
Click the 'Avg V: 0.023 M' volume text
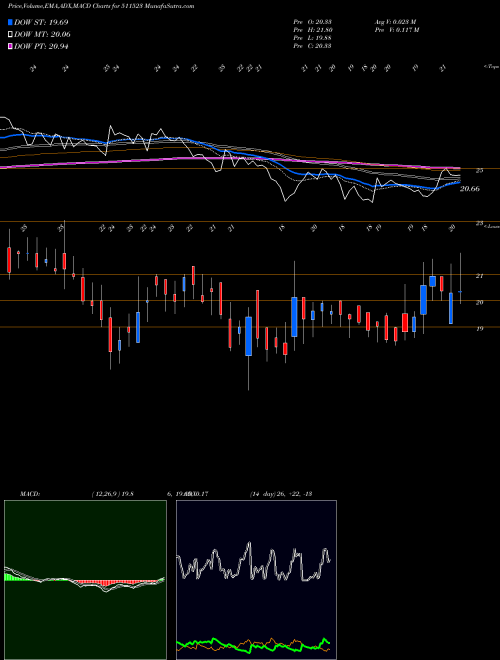tap(395, 21)
